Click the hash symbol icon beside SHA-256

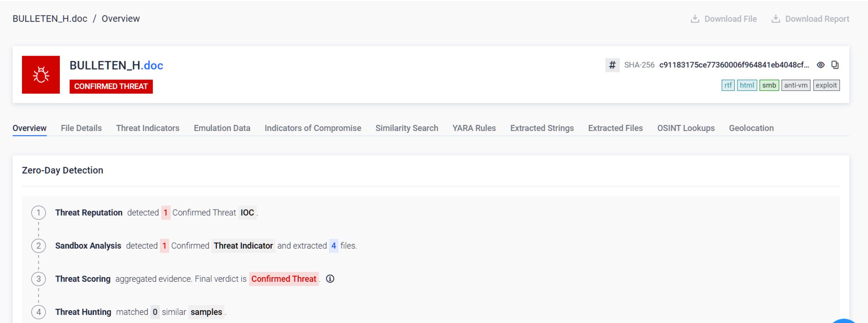(x=612, y=65)
